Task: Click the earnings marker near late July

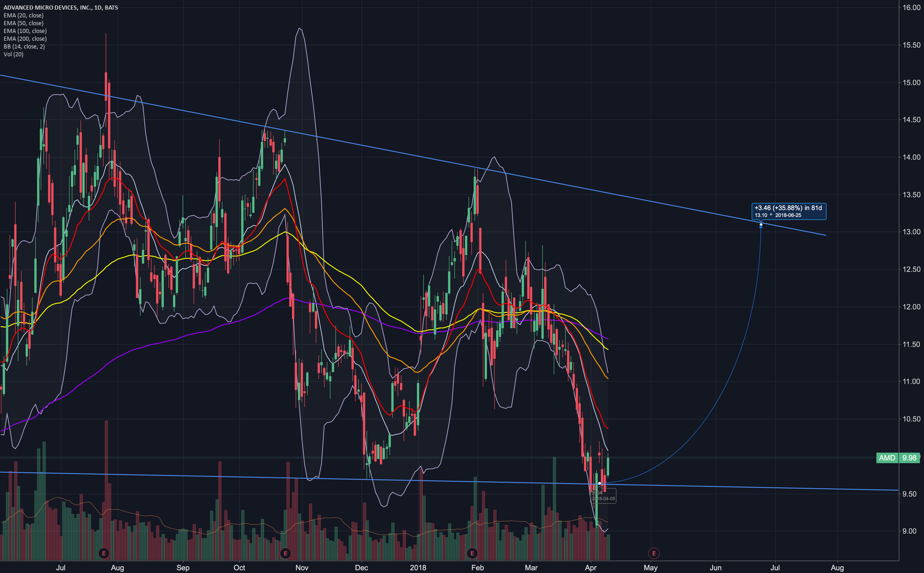Action: coord(104,553)
